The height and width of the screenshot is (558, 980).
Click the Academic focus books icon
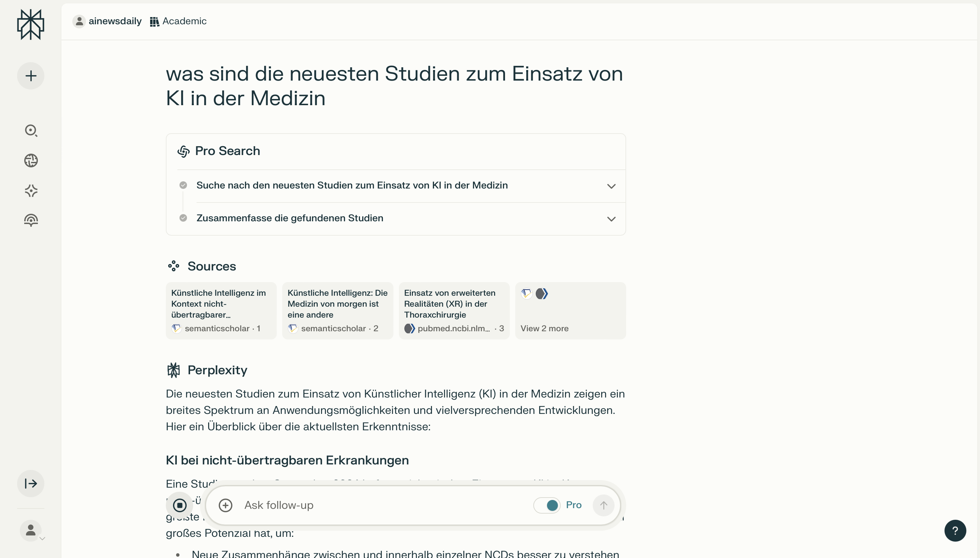[154, 22]
